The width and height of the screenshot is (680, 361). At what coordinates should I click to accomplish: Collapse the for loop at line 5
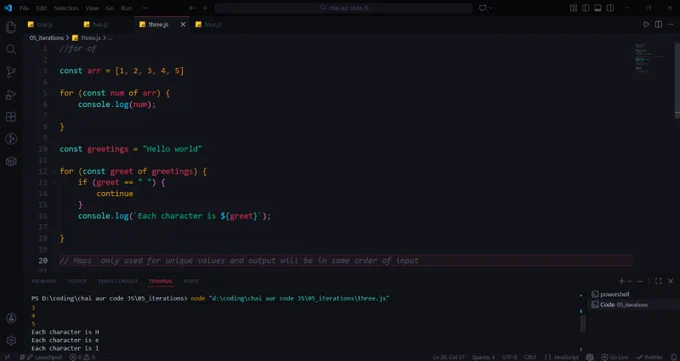click(54, 93)
